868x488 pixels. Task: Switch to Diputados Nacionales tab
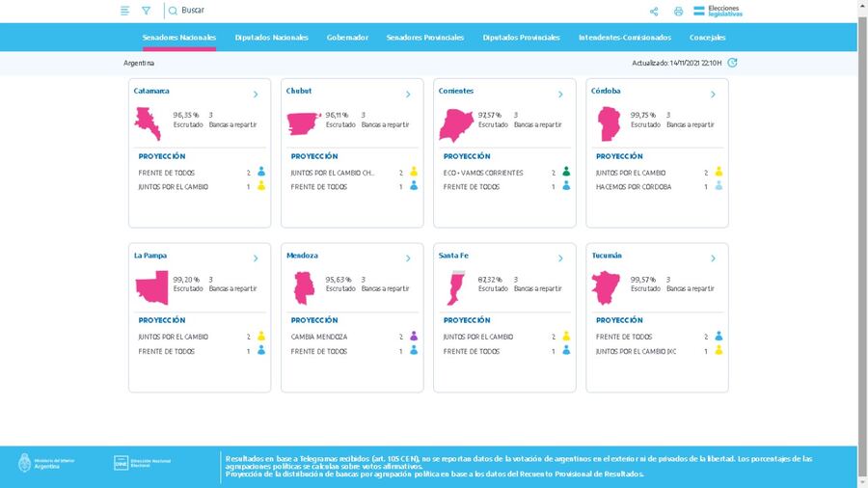[271, 38]
